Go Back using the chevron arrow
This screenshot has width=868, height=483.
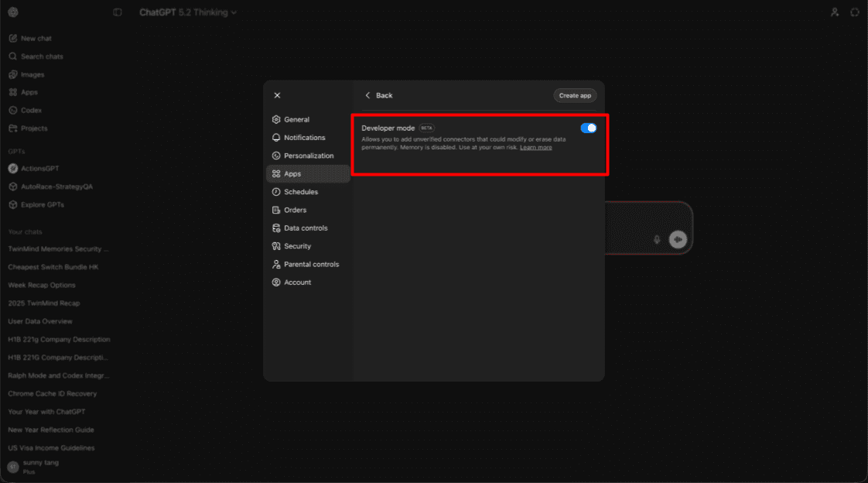tap(367, 95)
